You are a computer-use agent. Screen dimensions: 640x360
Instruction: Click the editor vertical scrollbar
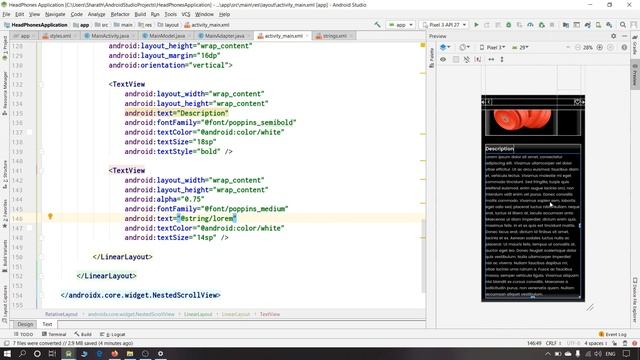coord(423,256)
